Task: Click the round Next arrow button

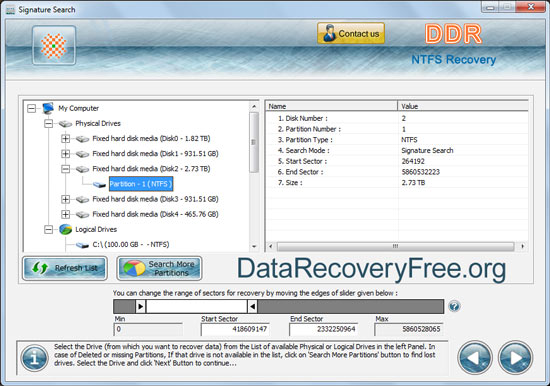Action: tap(515, 358)
